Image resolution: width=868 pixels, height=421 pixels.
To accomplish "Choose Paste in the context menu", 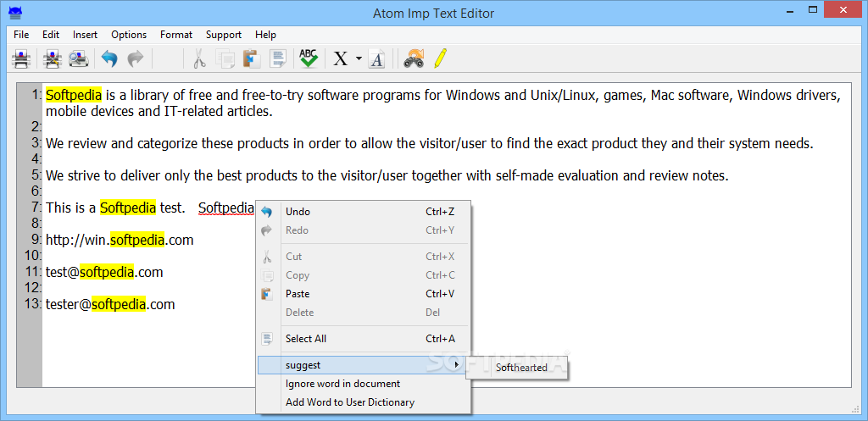I will pos(363,294).
